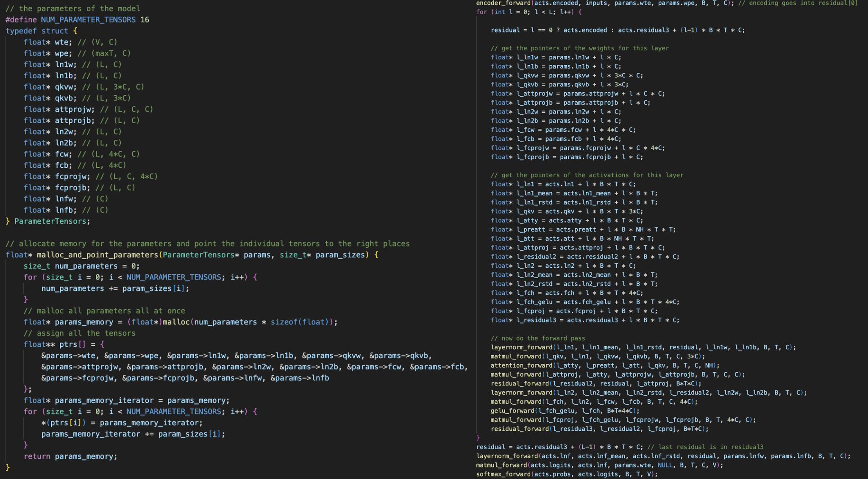Click the sizeof(float) expression
The height and width of the screenshot is (479, 868).
coord(300,322)
